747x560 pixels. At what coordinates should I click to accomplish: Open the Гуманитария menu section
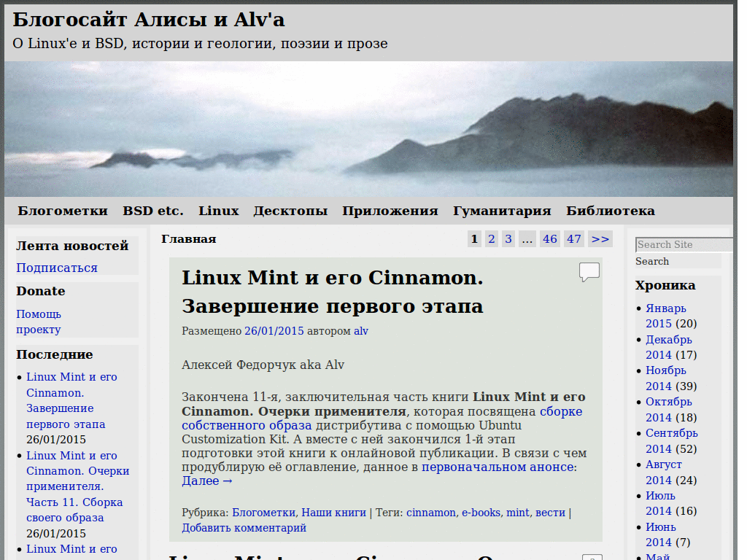[502, 211]
